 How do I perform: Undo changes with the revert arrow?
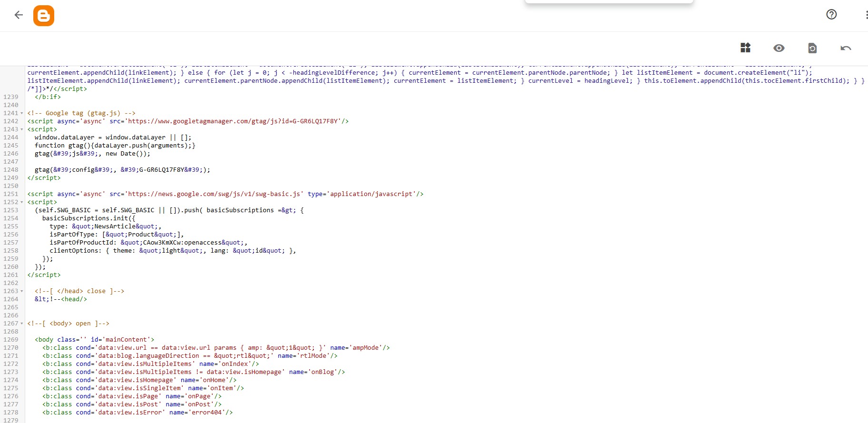pyautogui.click(x=846, y=48)
